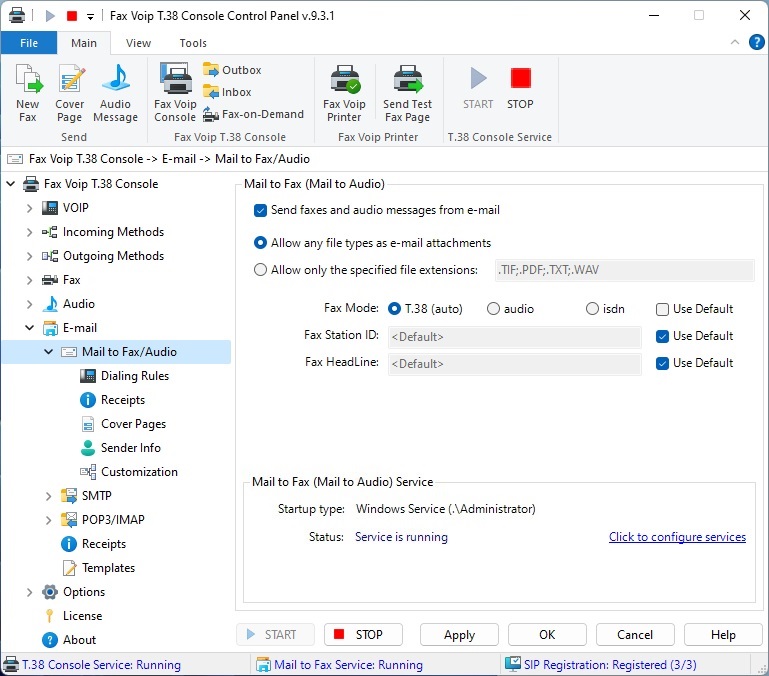Expand the SMTP tree node
Image resolution: width=769 pixels, height=676 pixels.
[x=49, y=496]
